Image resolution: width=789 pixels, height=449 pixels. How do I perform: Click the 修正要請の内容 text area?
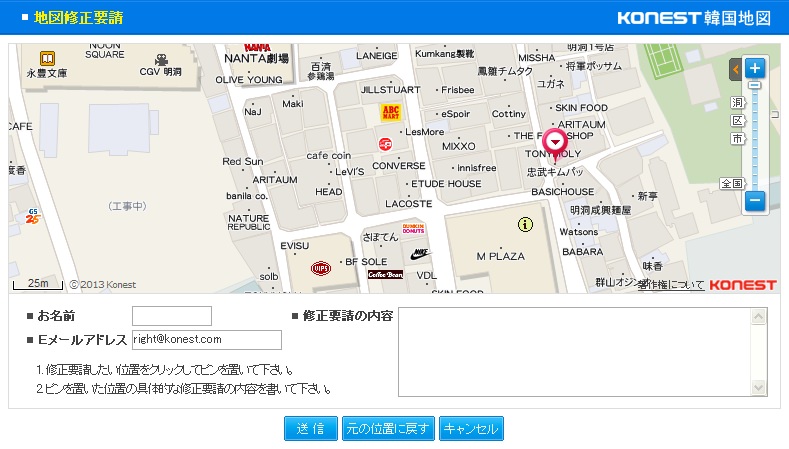click(x=583, y=352)
